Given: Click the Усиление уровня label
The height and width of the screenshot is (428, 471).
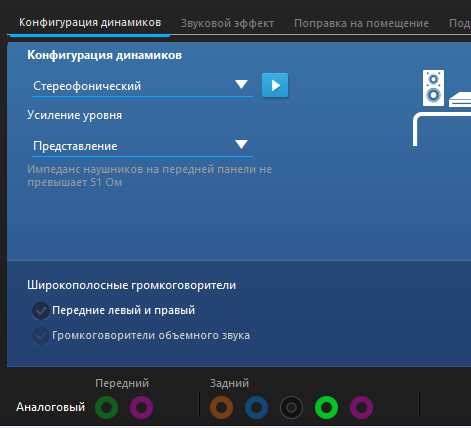Looking at the screenshot, I should click(x=75, y=115).
